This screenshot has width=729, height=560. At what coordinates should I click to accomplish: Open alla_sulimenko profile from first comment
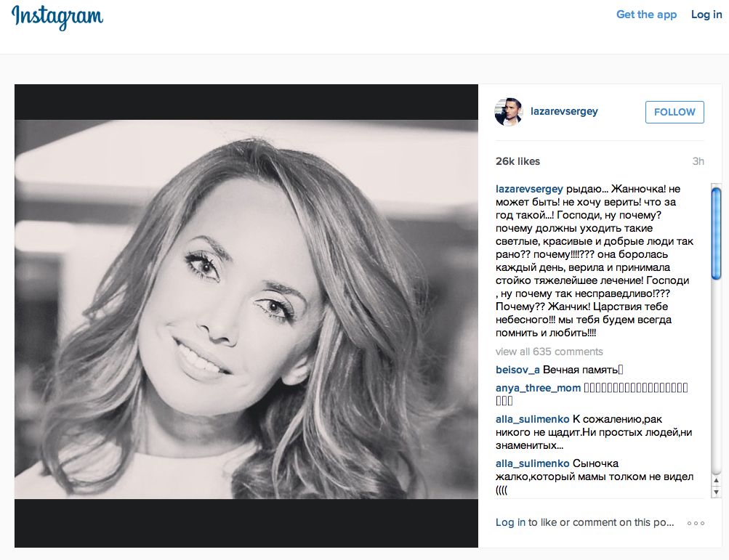click(x=532, y=419)
